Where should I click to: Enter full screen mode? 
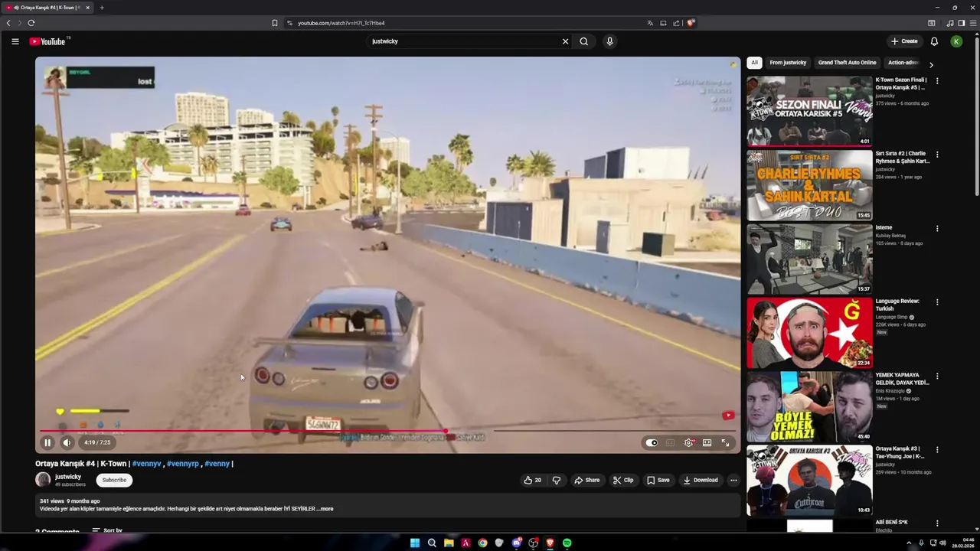click(x=725, y=442)
